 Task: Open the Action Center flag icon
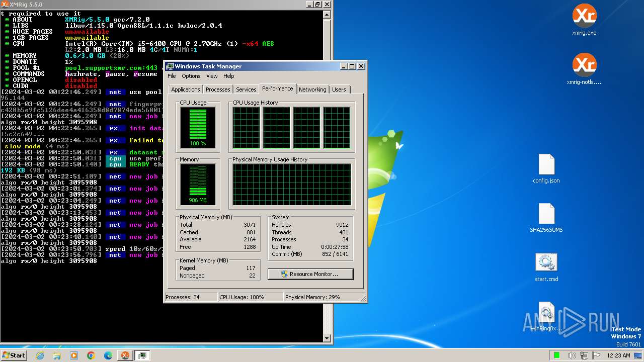596,355
